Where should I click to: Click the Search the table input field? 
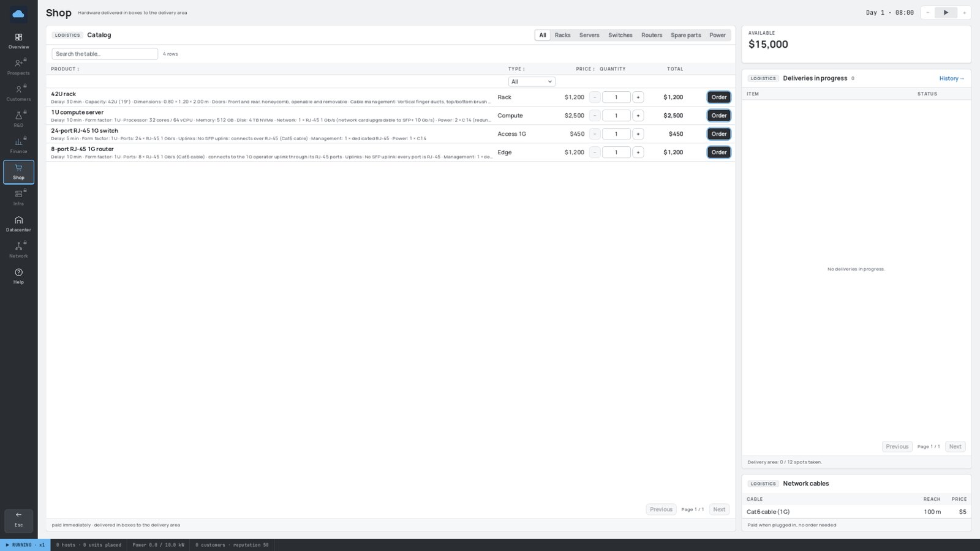105,54
